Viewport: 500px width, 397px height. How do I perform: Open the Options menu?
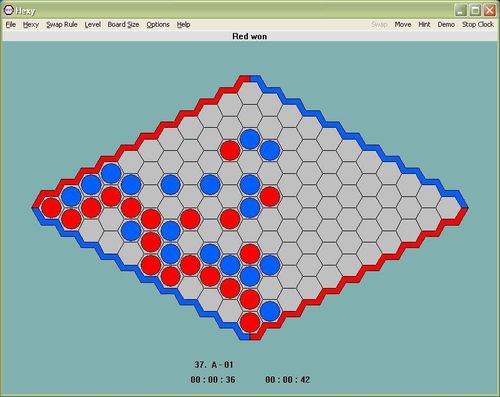158,25
